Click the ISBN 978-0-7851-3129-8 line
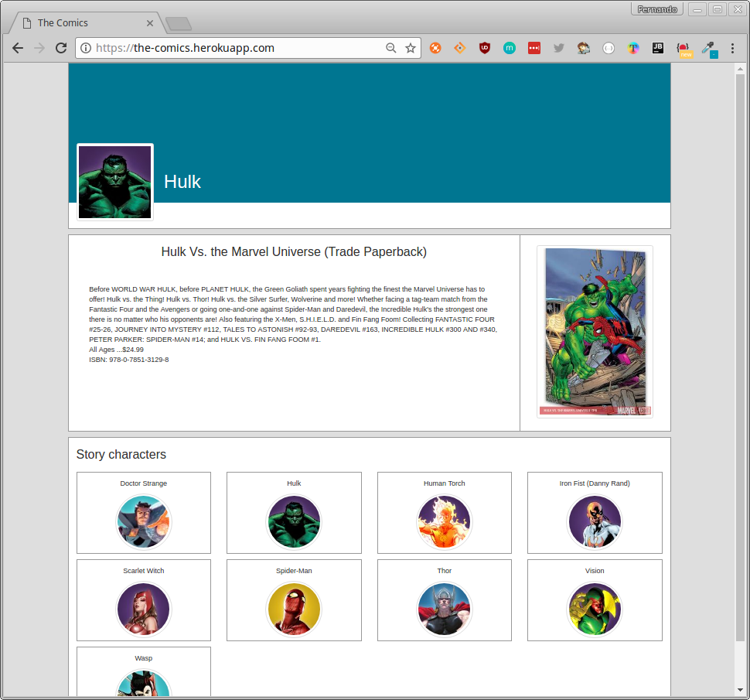 (128, 360)
